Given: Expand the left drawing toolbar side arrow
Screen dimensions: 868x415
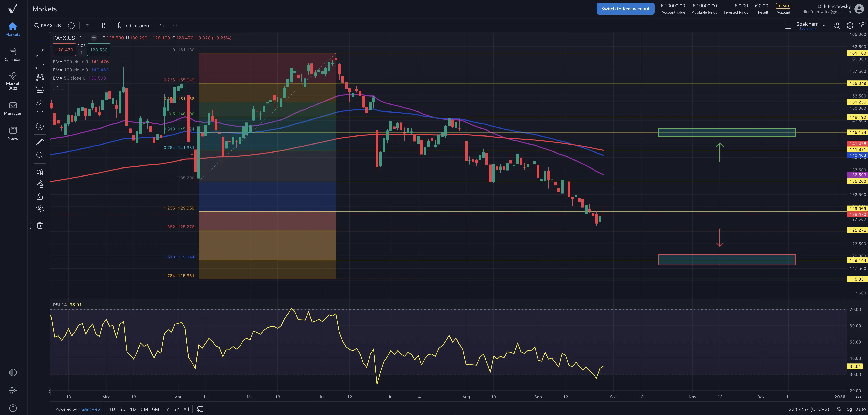Looking at the screenshot, I should [30, 228].
